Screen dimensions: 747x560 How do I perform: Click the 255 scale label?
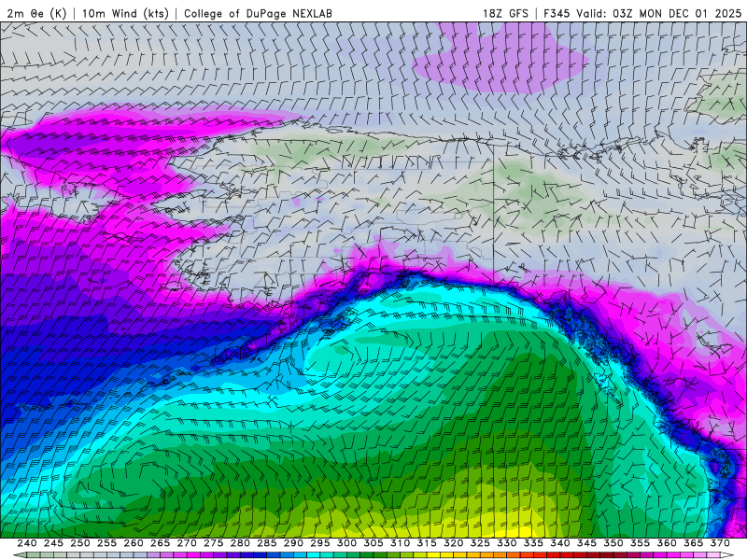(106, 543)
